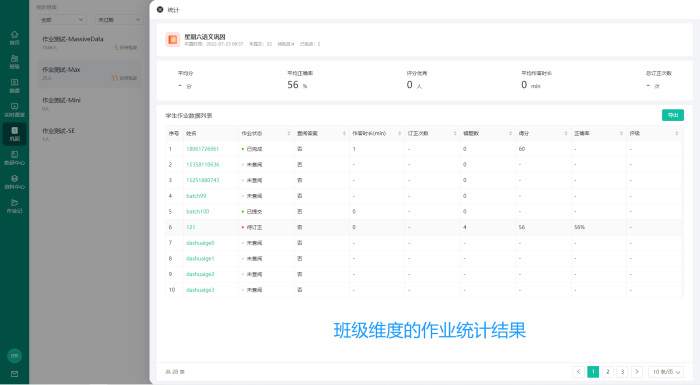Go to page 2

point(608,372)
